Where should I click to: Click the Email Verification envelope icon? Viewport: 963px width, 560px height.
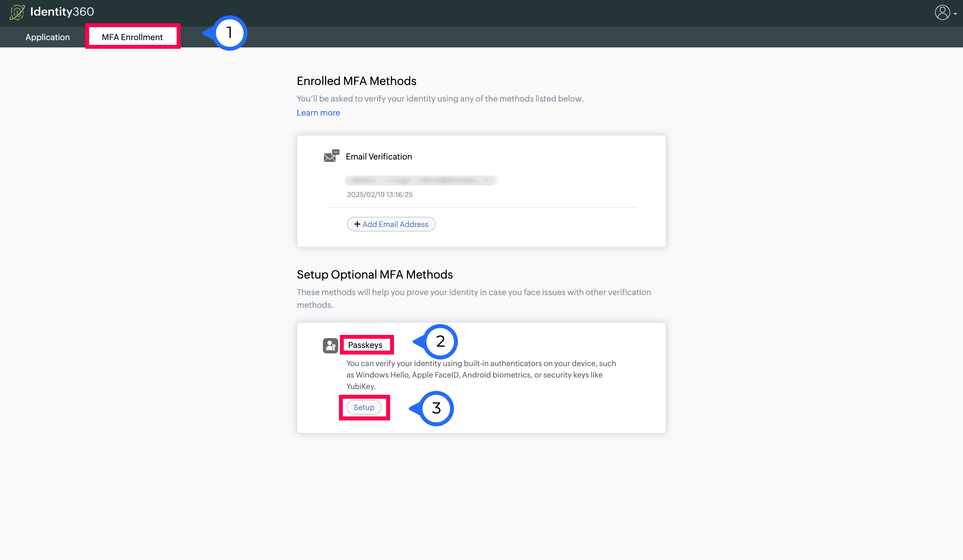click(331, 156)
